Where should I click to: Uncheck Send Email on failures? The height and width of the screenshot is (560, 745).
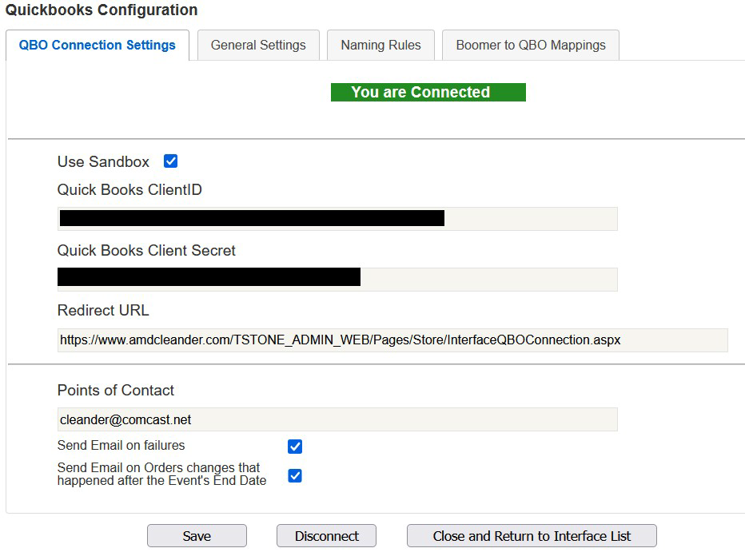(x=295, y=447)
